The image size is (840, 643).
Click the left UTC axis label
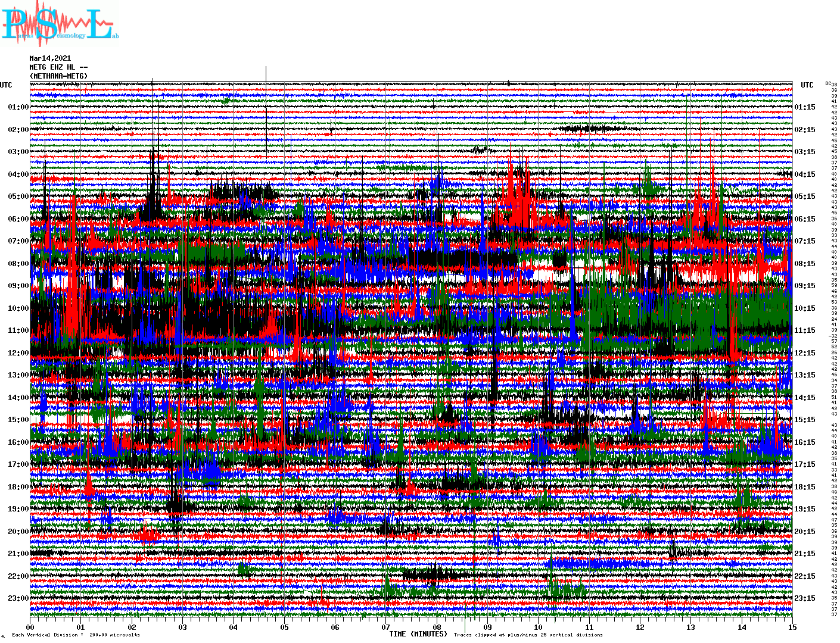click(x=6, y=85)
